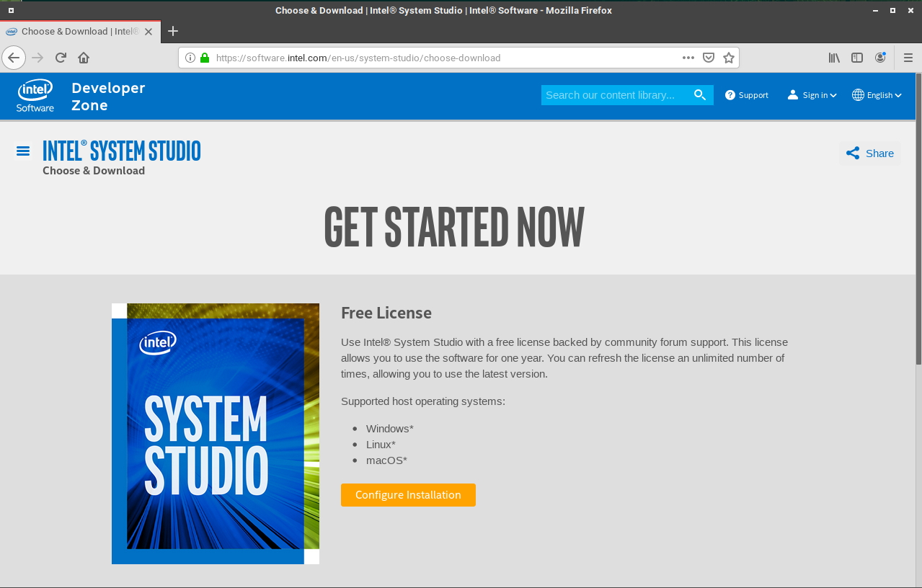Show sidebars icon in toolbar
This screenshot has width=922, height=588.
(857, 58)
